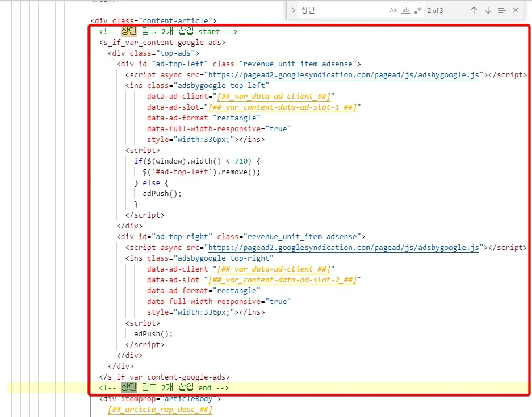Viewport: 532px width, 417px height.
Task: Click the div class="content-article" line
Action: [x=154, y=21]
